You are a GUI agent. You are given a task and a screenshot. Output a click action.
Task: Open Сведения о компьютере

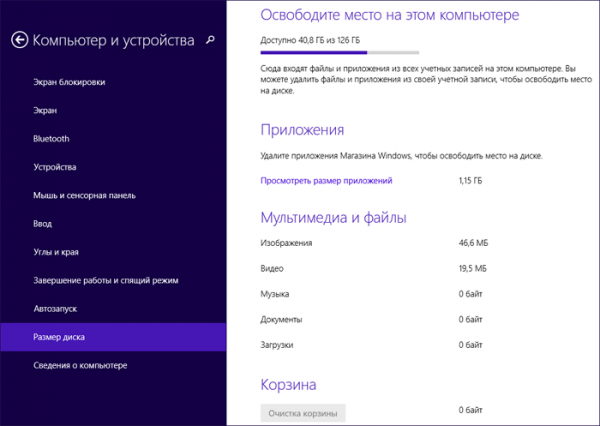pyautogui.click(x=81, y=366)
